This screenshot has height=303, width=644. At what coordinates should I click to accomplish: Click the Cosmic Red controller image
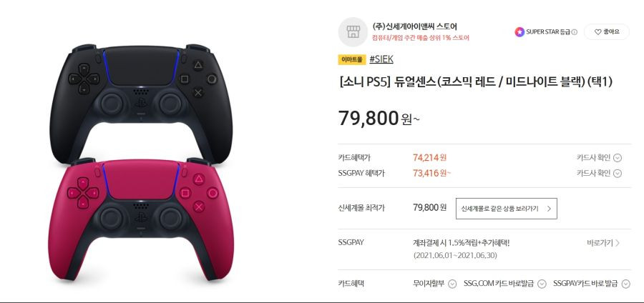point(141,219)
